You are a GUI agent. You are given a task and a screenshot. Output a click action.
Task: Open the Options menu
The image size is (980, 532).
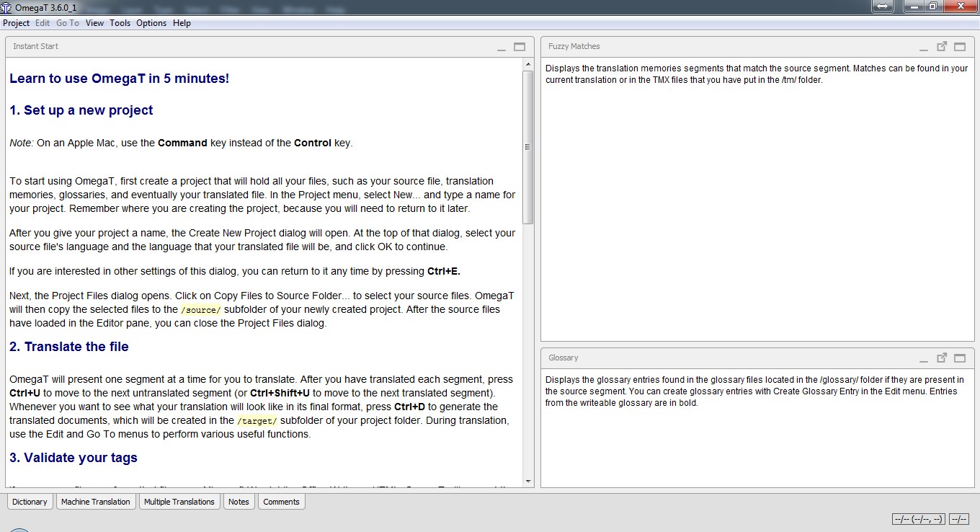[x=151, y=23]
